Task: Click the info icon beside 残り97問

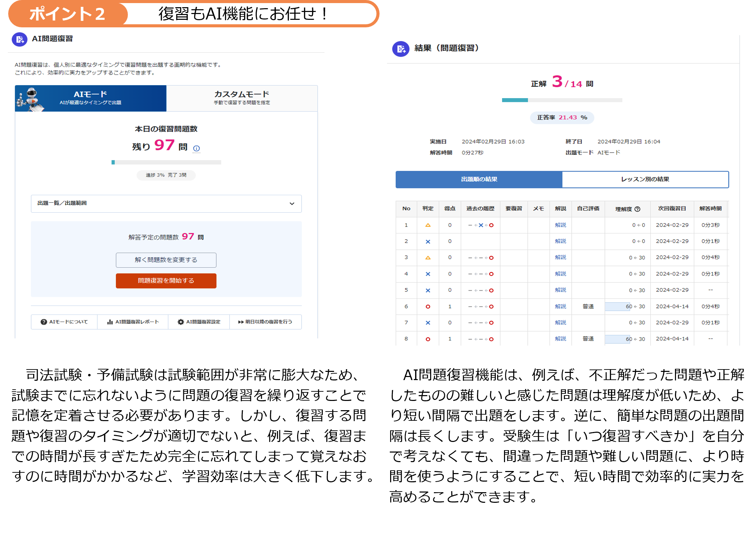Action: [x=196, y=148]
